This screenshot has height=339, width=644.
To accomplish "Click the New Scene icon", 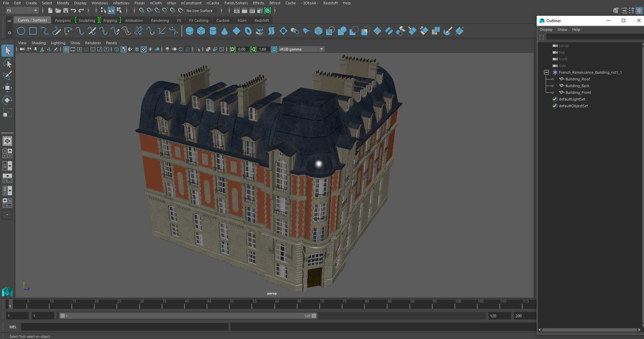I will (50, 11).
